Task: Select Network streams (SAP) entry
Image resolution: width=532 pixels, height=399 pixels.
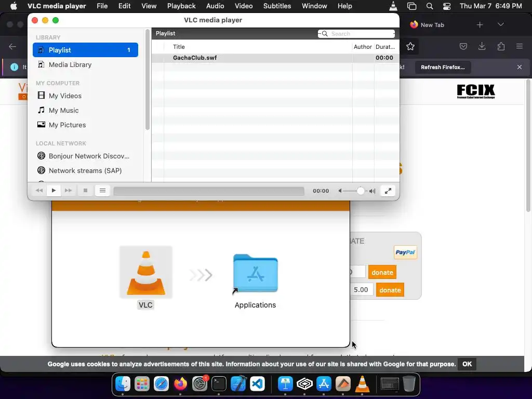Action: [86, 170]
